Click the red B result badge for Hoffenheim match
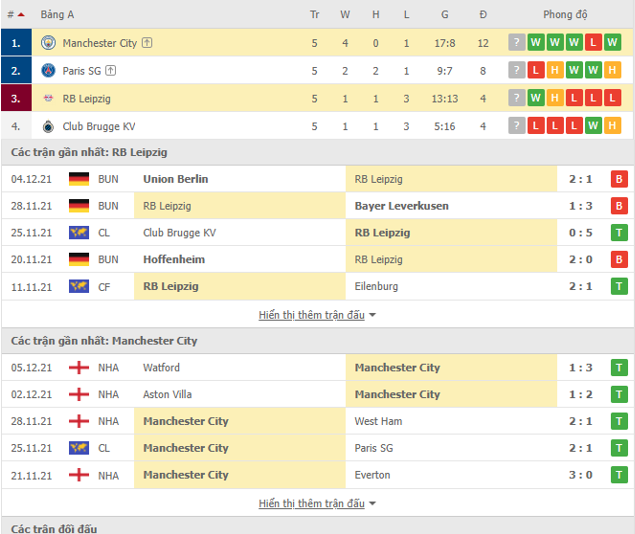 point(619,260)
